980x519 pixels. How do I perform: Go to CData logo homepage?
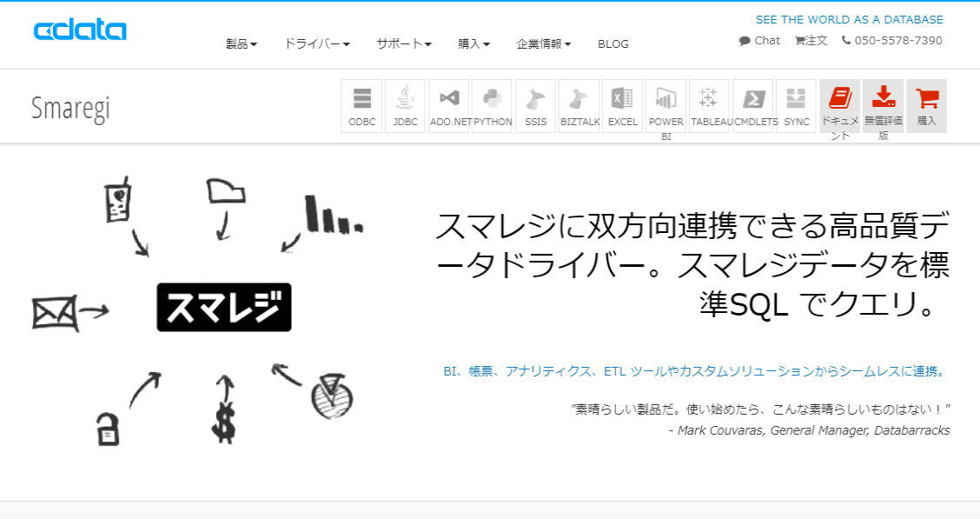(x=80, y=30)
